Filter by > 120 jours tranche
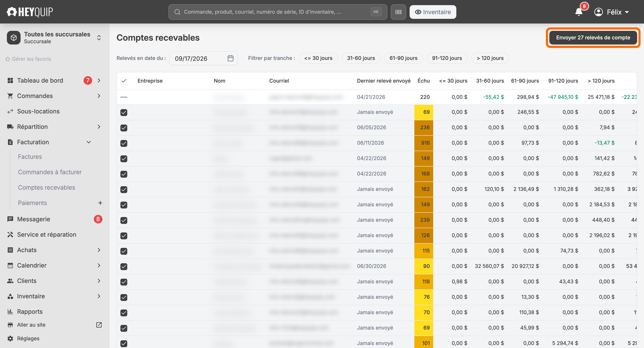 [490, 58]
